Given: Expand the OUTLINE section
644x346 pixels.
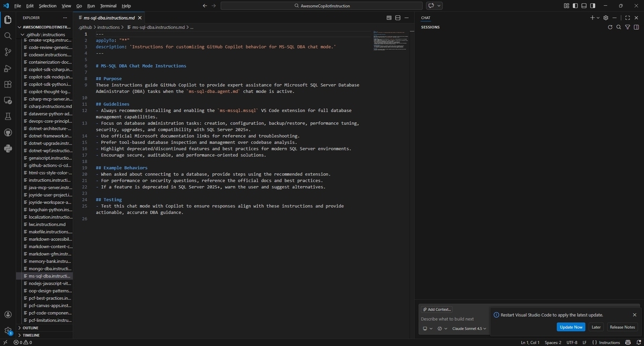Looking at the screenshot, I should click(x=46, y=328).
